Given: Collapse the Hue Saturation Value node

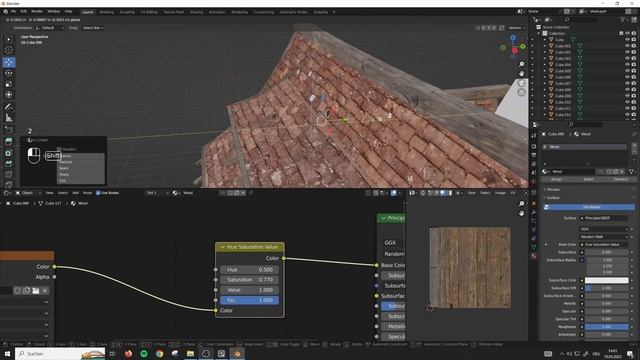Looking at the screenshot, I should [x=222, y=247].
